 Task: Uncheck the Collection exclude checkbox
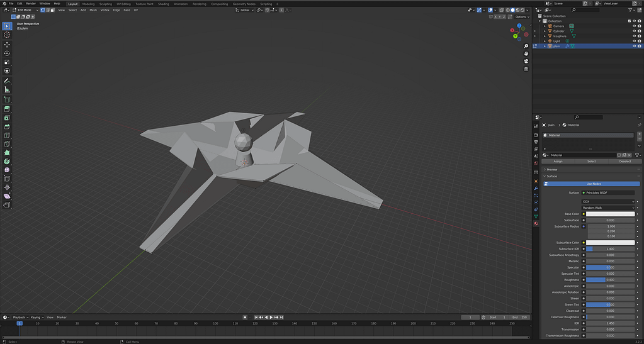pos(629,21)
